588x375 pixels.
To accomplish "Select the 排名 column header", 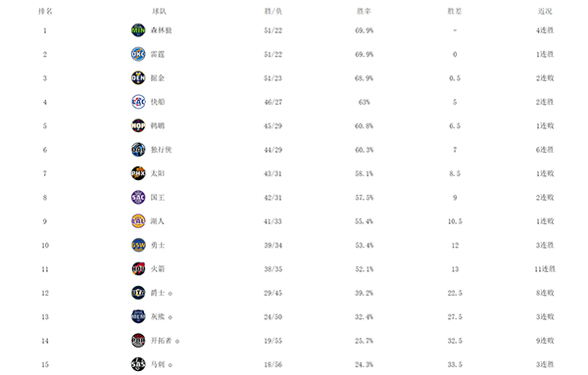I will click(x=45, y=11).
